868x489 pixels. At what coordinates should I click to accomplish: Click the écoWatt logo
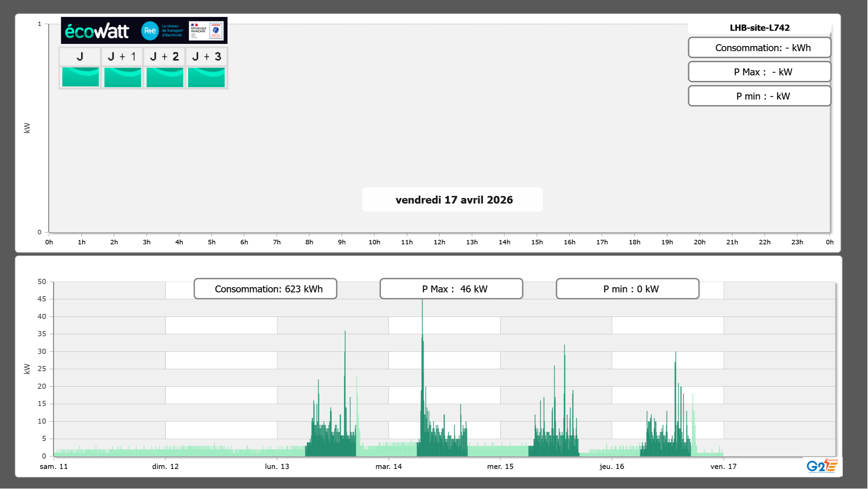[97, 31]
